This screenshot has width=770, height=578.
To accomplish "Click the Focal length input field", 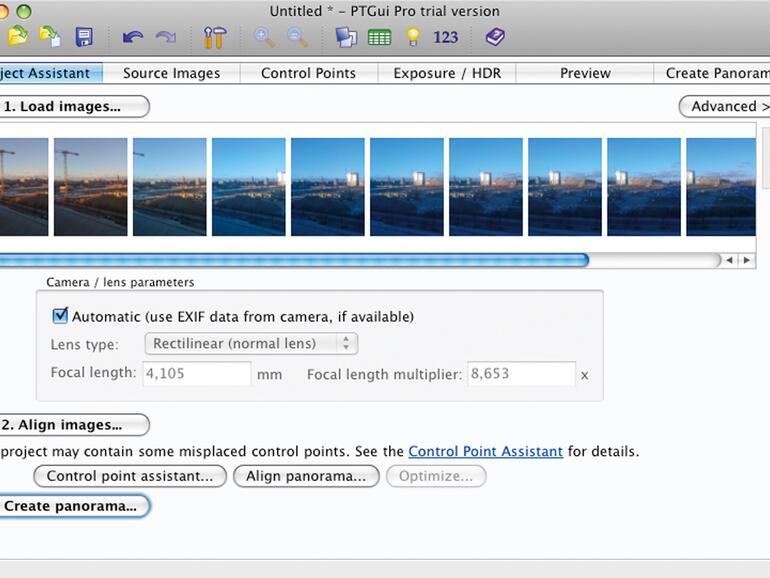I will click(197, 374).
